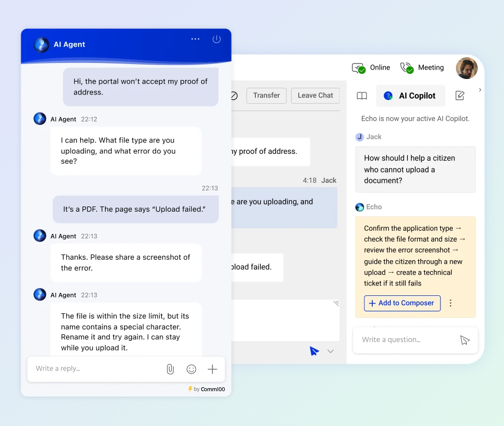Click the Transfer button
Image resolution: width=504 pixels, height=426 pixels.
coord(266,96)
